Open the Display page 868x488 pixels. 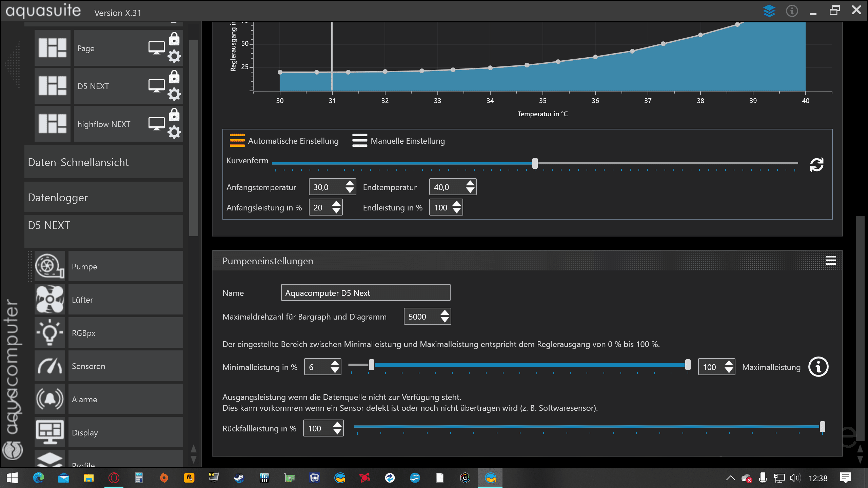(x=126, y=432)
